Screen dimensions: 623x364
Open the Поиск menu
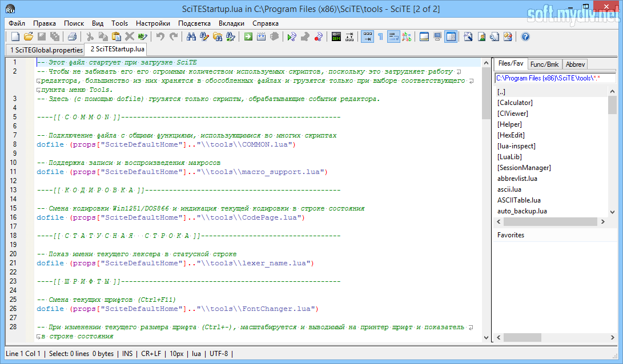74,23
